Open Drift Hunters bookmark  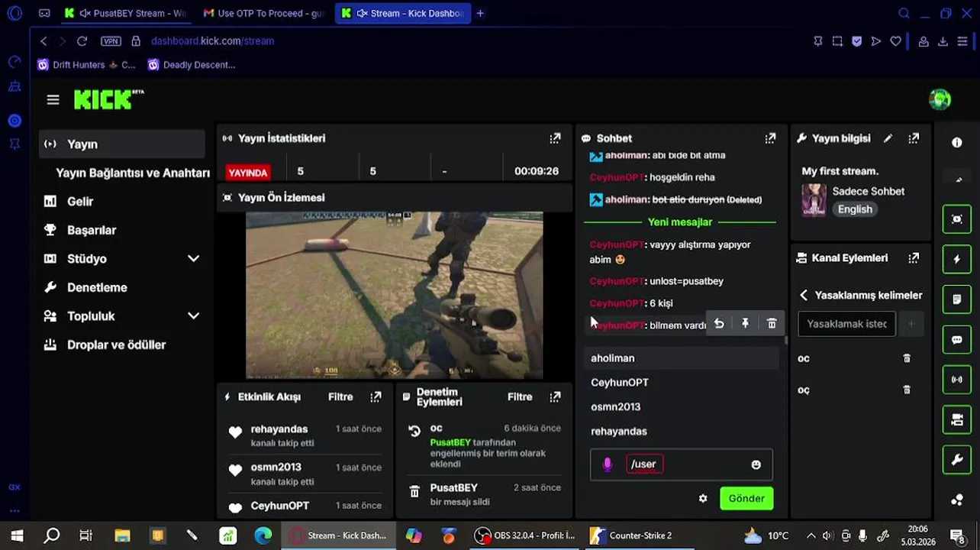point(86,65)
